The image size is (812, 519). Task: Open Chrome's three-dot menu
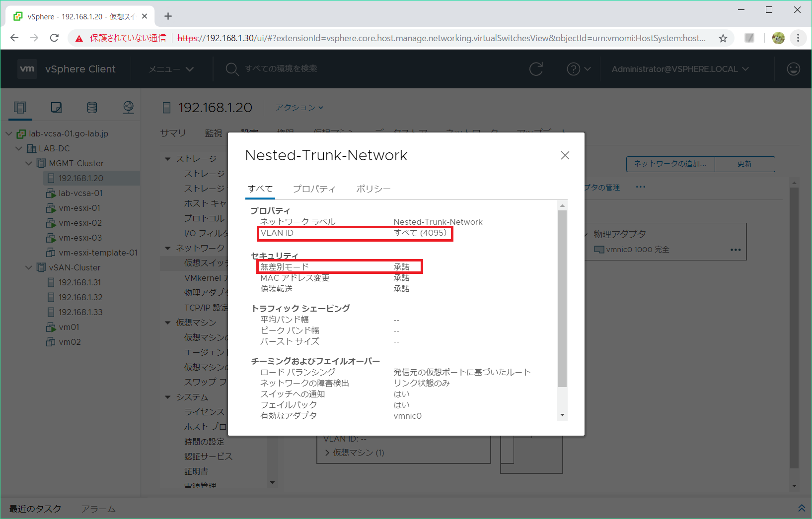point(798,38)
